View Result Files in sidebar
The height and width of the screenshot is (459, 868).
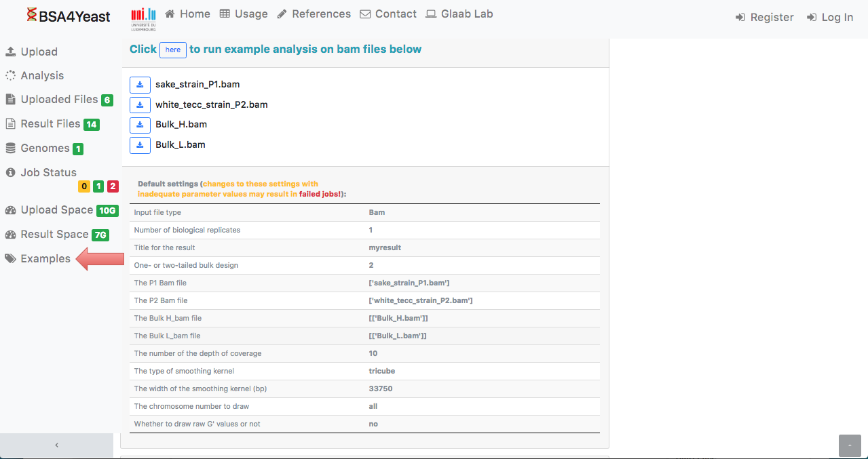[x=50, y=124]
